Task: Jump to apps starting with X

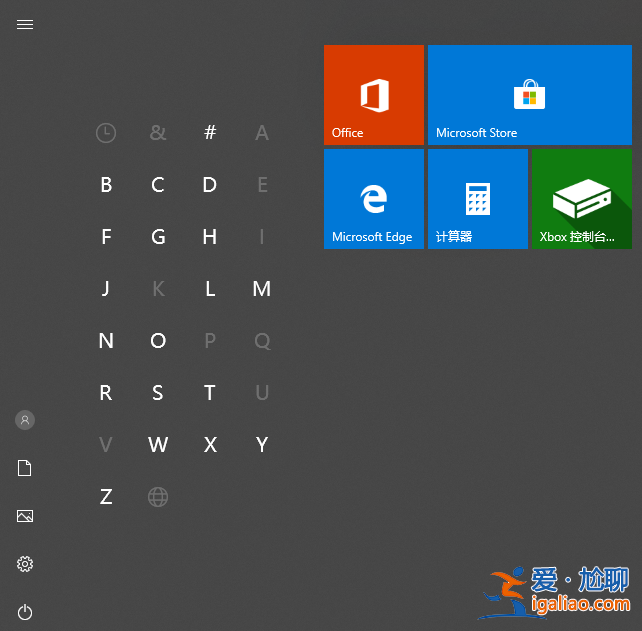Action: [210, 445]
